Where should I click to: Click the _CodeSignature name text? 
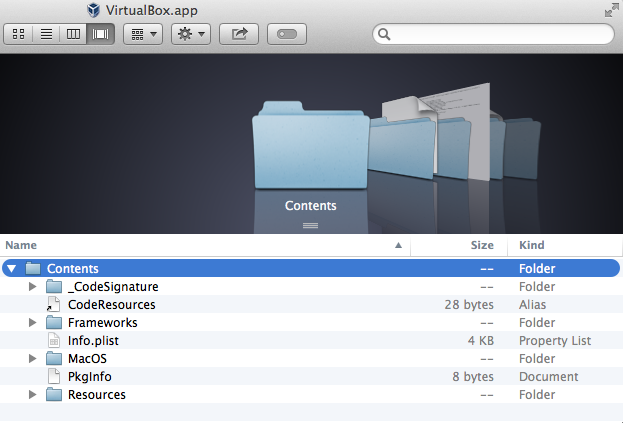point(113,287)
